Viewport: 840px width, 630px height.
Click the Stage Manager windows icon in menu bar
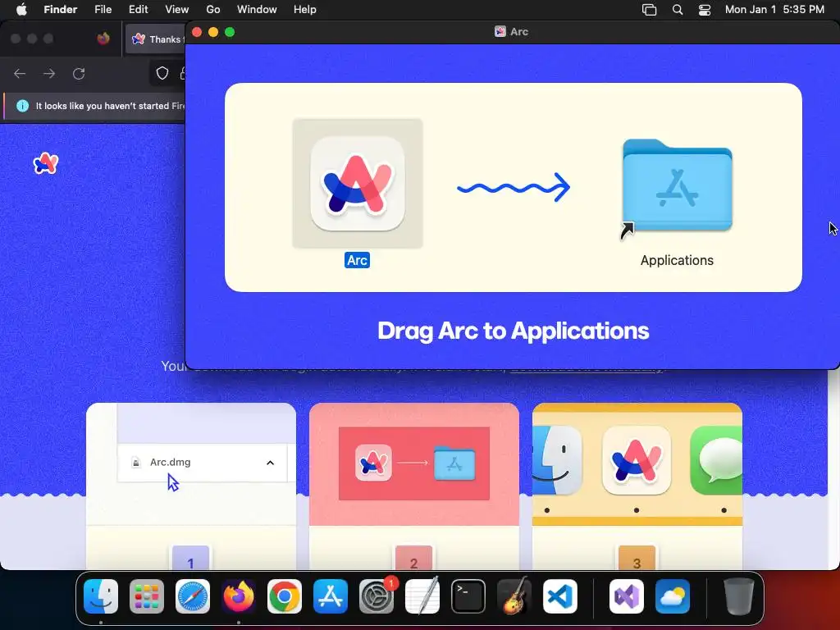point(650,10)
